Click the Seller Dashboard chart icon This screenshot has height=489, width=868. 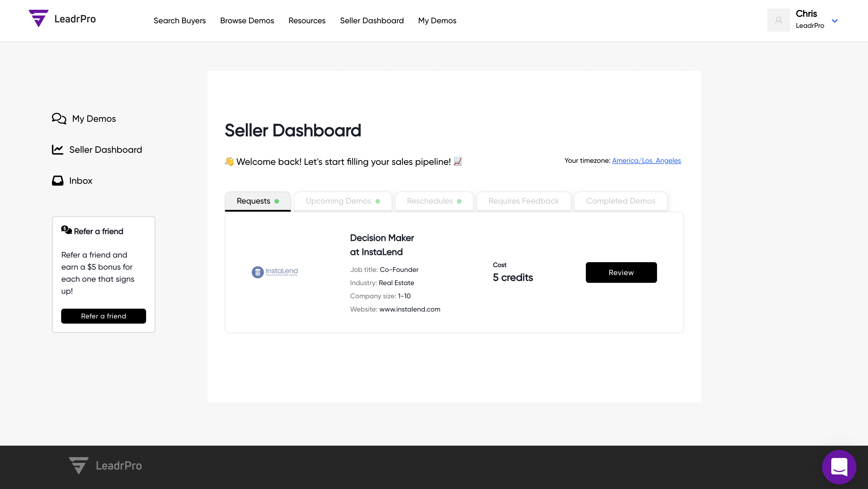[58, 150]
